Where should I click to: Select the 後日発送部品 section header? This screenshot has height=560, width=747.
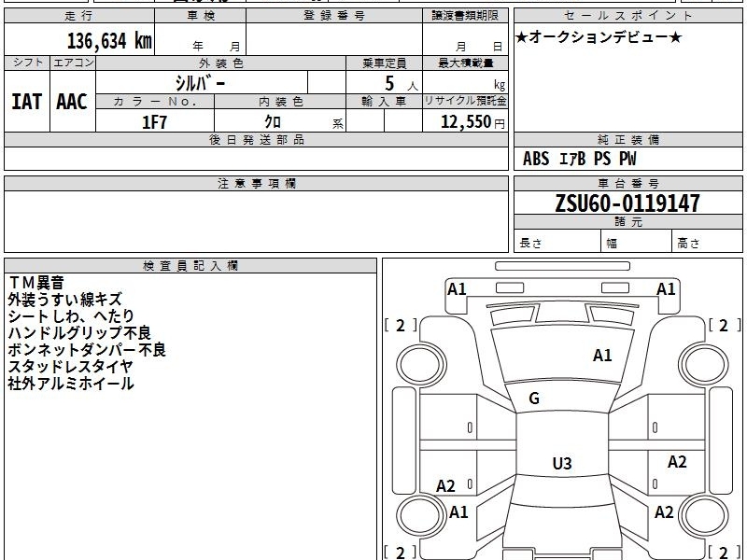coord(256,140)
